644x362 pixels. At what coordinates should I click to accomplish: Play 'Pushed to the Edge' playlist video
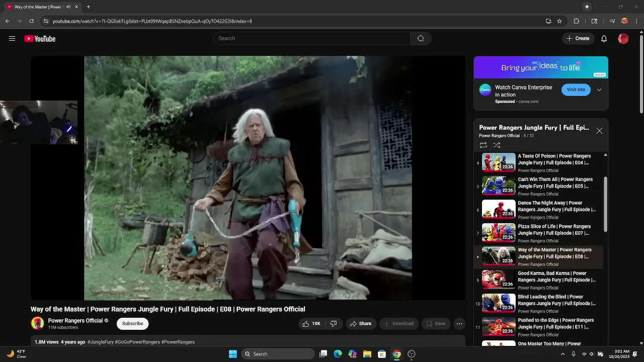coord(540,327)
